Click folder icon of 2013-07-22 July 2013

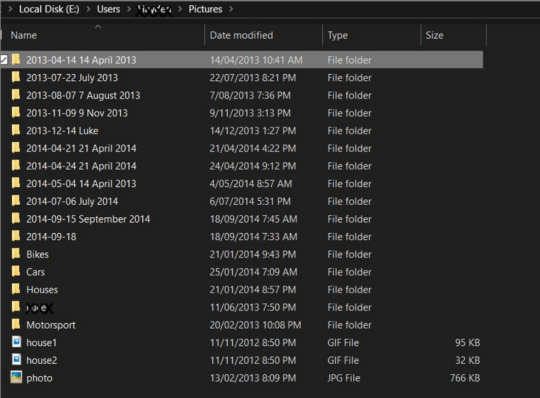tap(16, 77)
